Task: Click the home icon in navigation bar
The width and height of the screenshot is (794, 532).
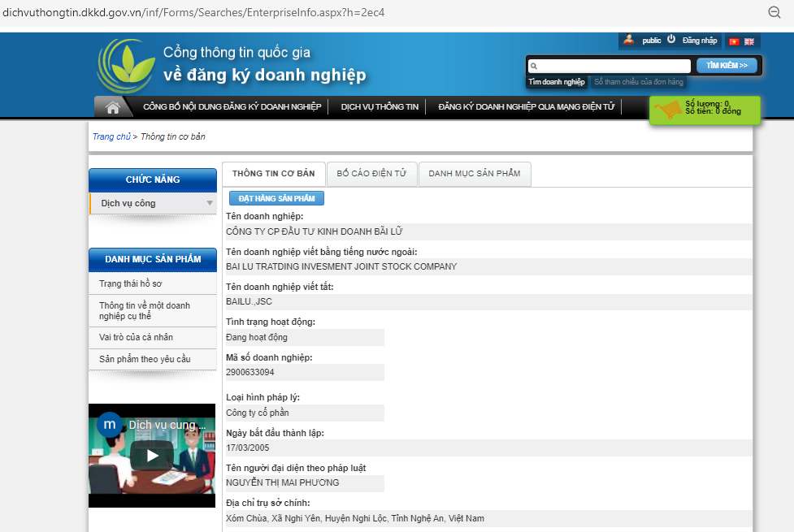Action: pyautogui.click(x=113, y=107)
